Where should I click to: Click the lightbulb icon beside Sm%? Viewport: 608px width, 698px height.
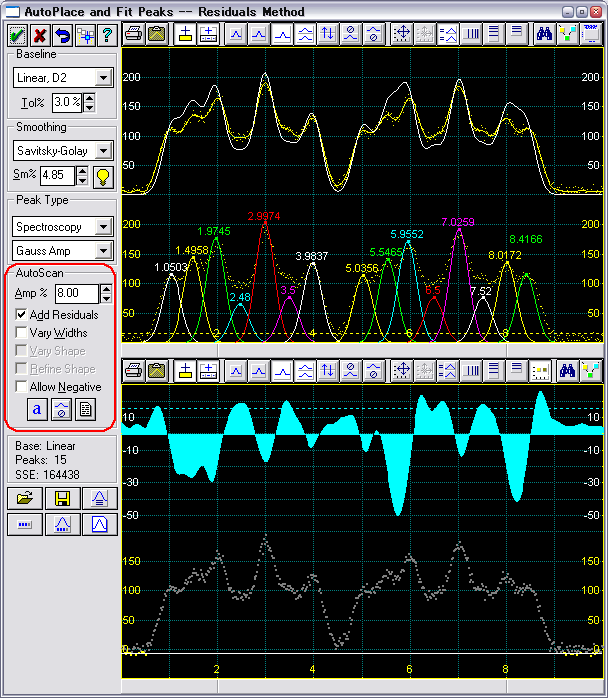point(102,177)
